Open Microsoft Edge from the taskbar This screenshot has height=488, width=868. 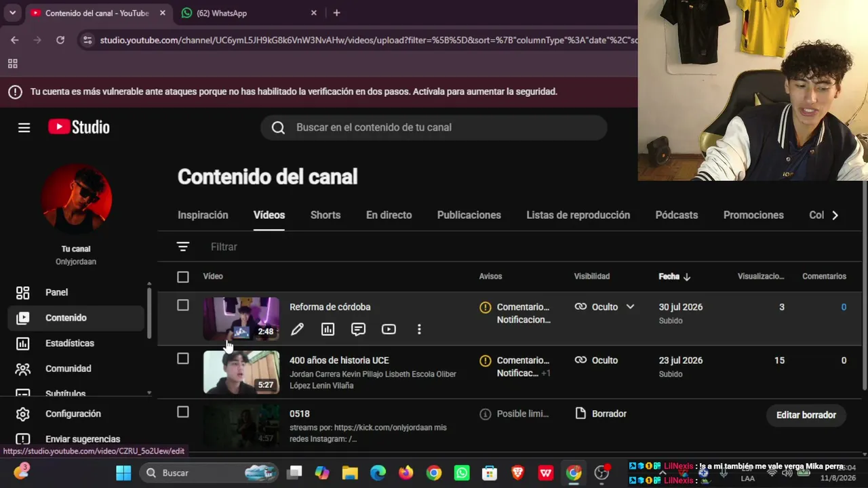point(378,472)
